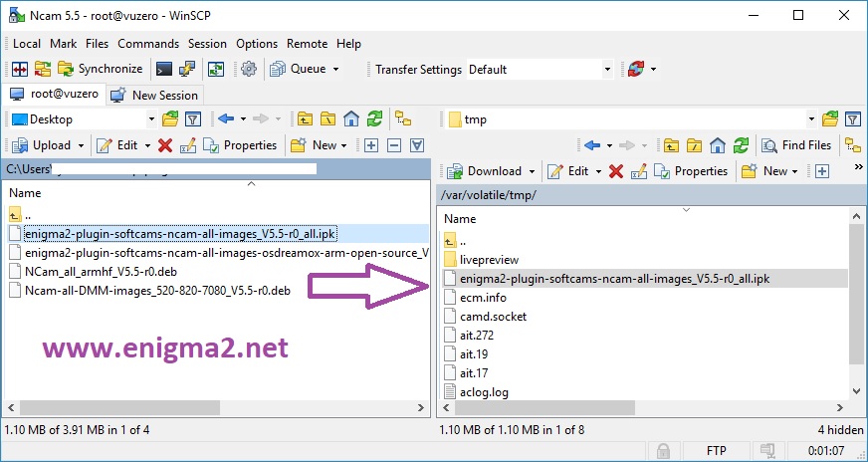Go to local root directory
This screenshot has width=868, height=462.
pyautogui.click(x=328, y=118)
